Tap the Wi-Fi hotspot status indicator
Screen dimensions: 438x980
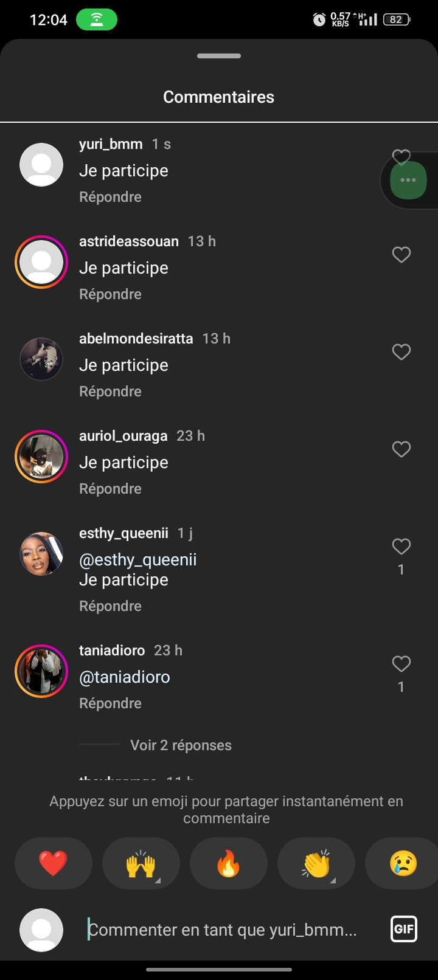97,19
